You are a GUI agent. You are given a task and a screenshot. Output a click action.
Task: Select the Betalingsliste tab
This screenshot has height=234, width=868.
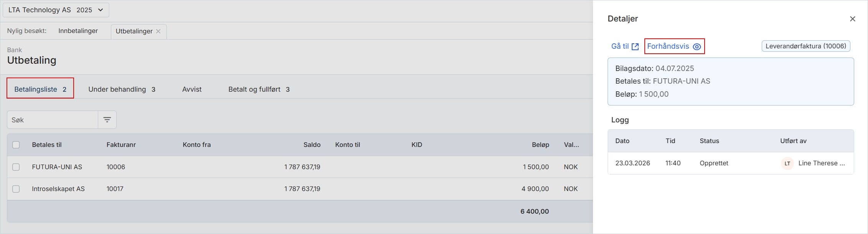[40, 89]
